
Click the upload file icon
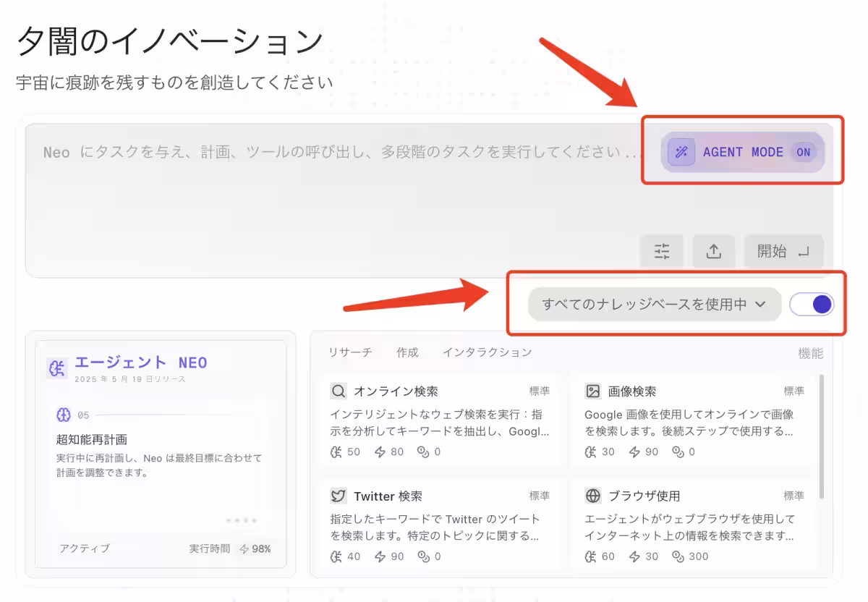click(x=713, y=251)
